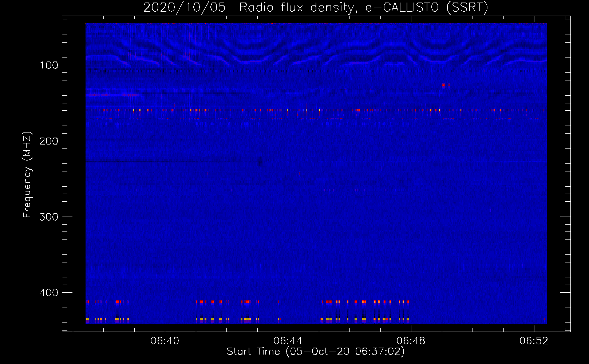
Task: Click the dark spot near 230 MHz at 06:43
Action: [260, 163]
